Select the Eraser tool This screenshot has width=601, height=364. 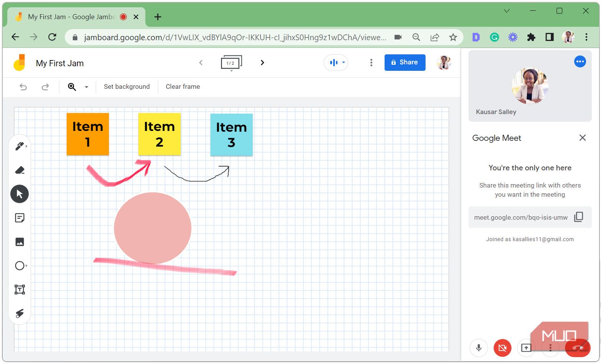pos(20,170)
